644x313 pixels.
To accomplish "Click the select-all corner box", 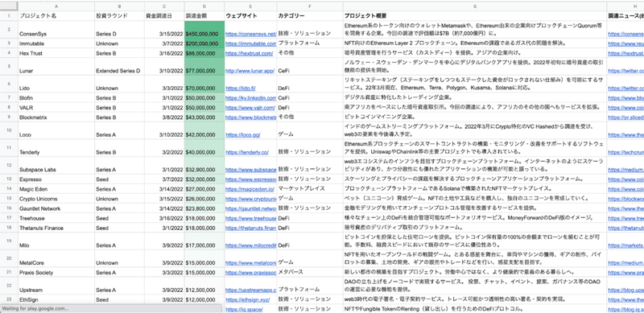I will pos(9,6).
